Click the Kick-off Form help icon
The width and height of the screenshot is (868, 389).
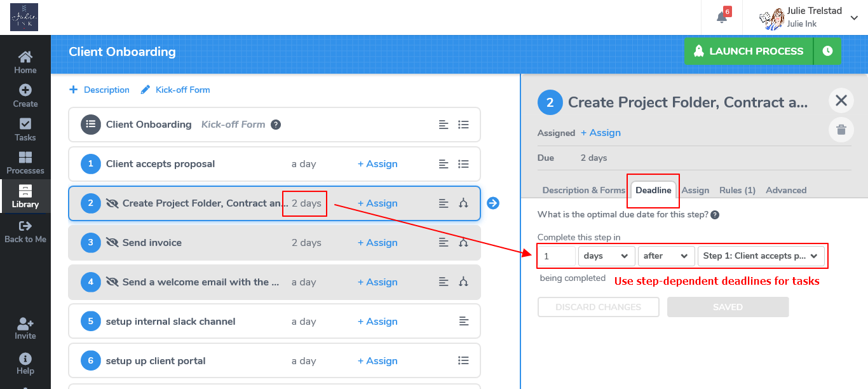[x=276, y=125]
